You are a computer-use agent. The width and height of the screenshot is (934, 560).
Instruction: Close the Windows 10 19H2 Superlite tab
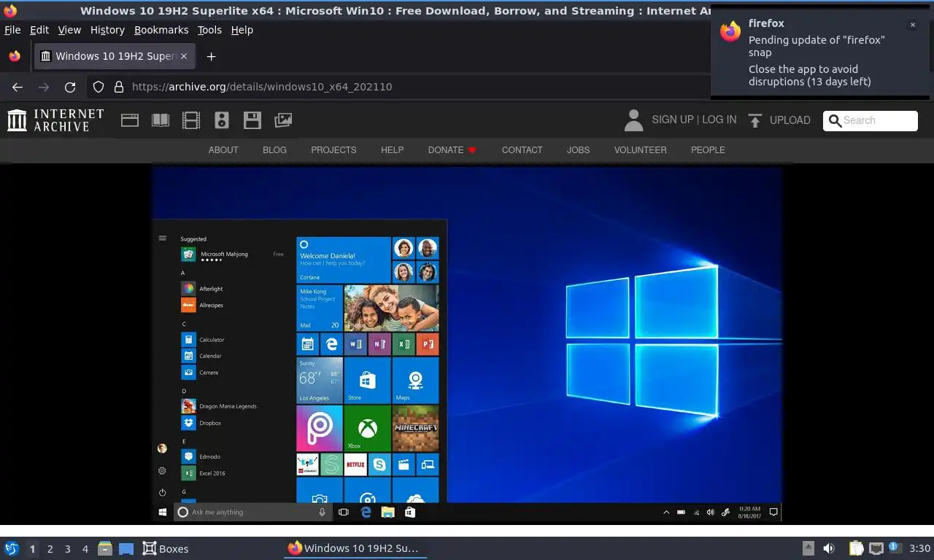pos(184,56)
